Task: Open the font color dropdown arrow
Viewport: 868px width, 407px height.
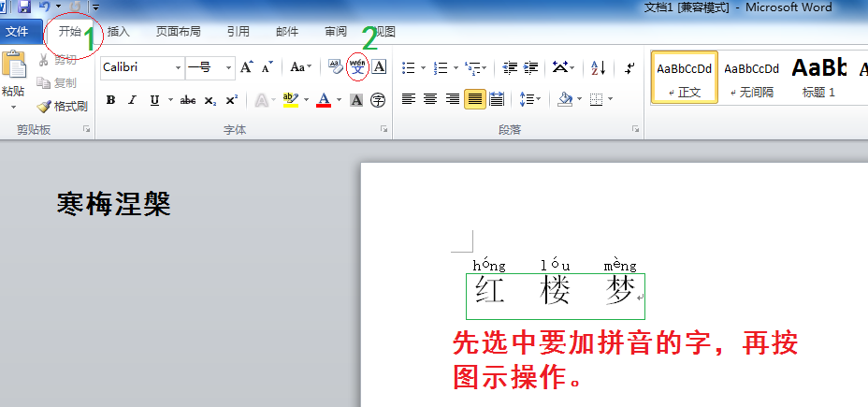Action: [339, 100]
